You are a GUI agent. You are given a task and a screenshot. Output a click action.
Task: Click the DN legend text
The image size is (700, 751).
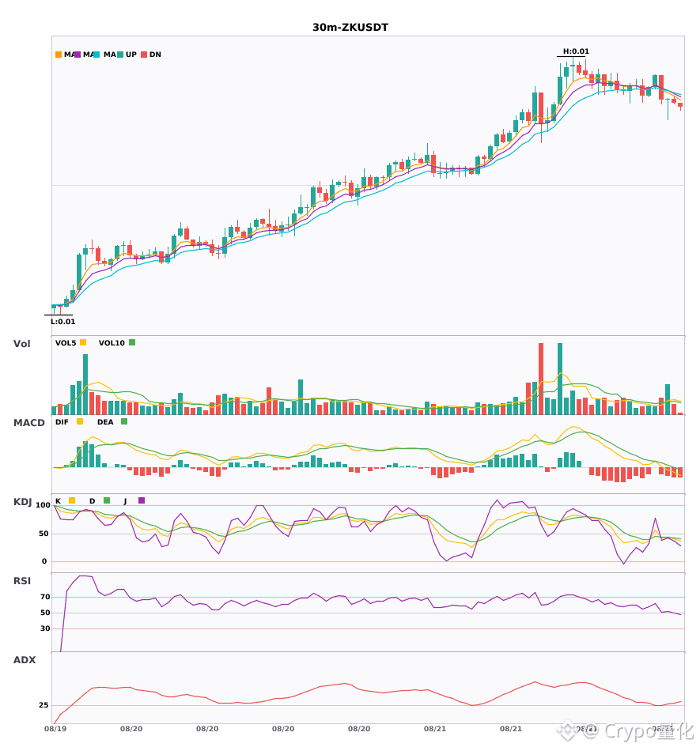click(x=155, y=55)
